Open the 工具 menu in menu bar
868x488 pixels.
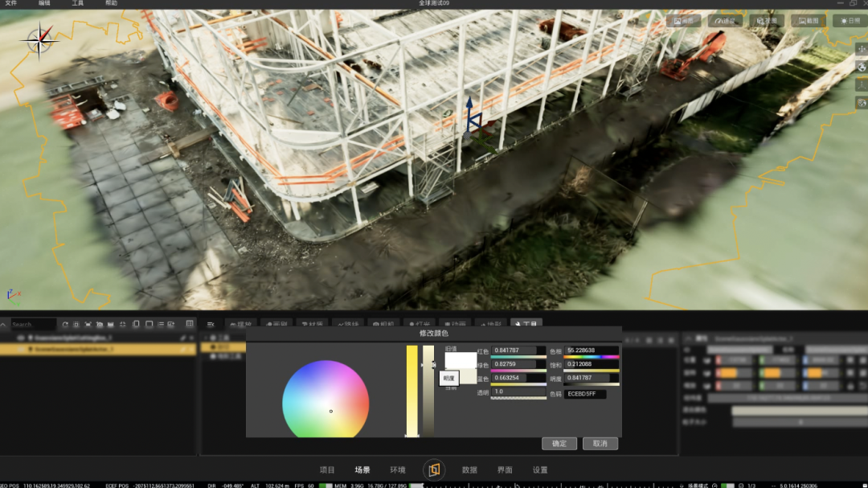[77, 3]
